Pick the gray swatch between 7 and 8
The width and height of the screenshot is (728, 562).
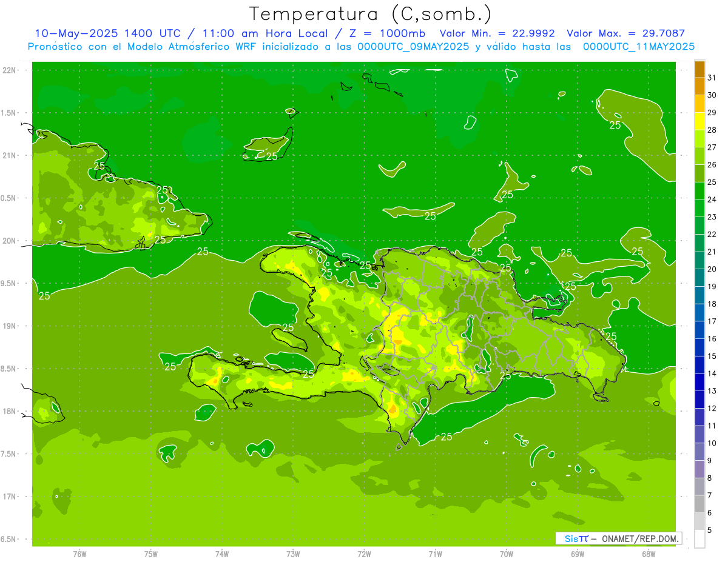point(699,487)
